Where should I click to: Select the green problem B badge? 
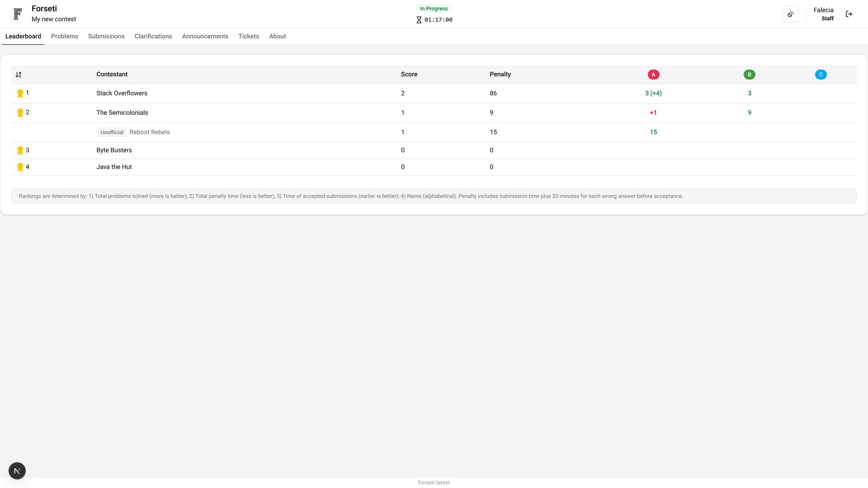point(750,74)
